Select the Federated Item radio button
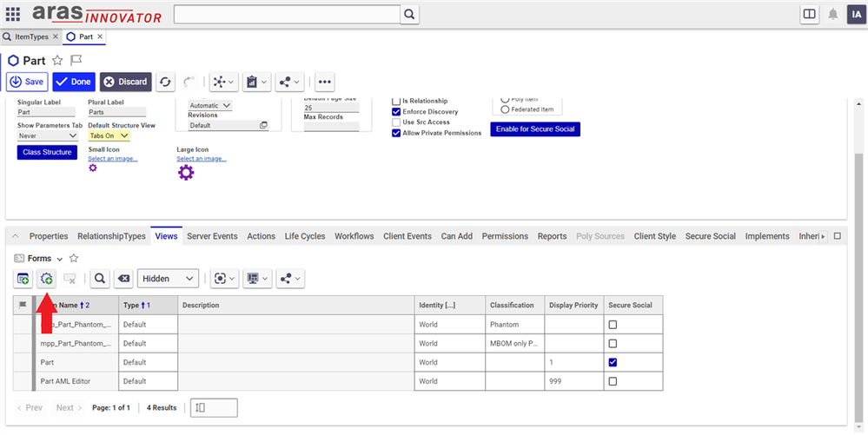This screenshot has height=435, width=868. [x=505, y=109]
